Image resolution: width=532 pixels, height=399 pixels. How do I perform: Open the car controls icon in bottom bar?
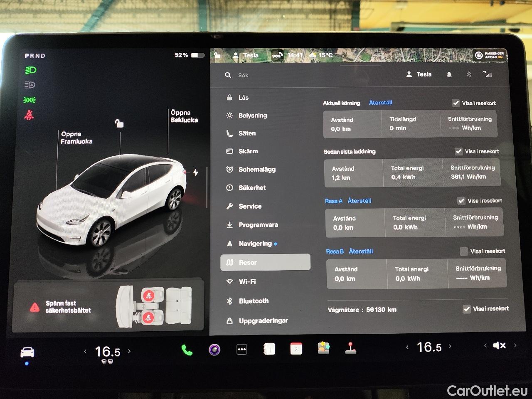tap(27, 352)
